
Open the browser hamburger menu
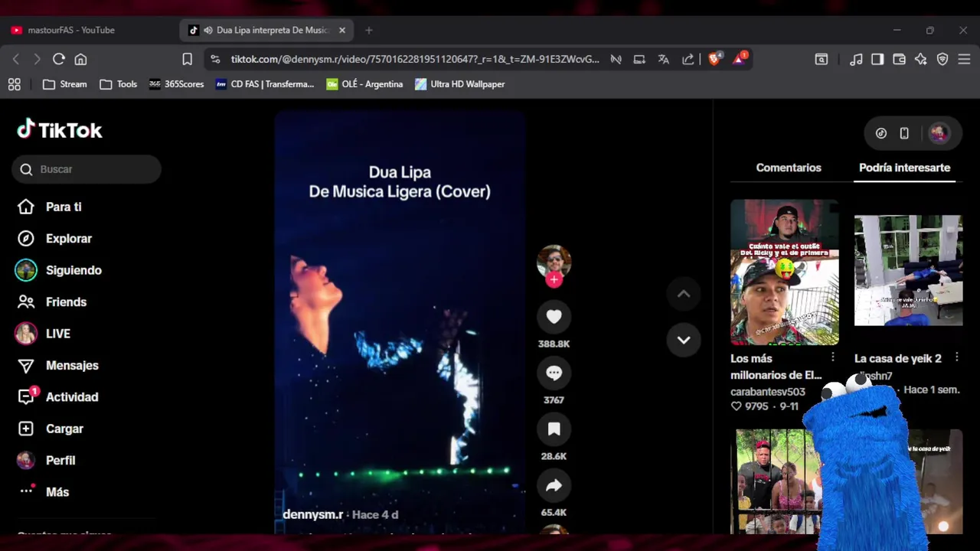coord(964,59)
